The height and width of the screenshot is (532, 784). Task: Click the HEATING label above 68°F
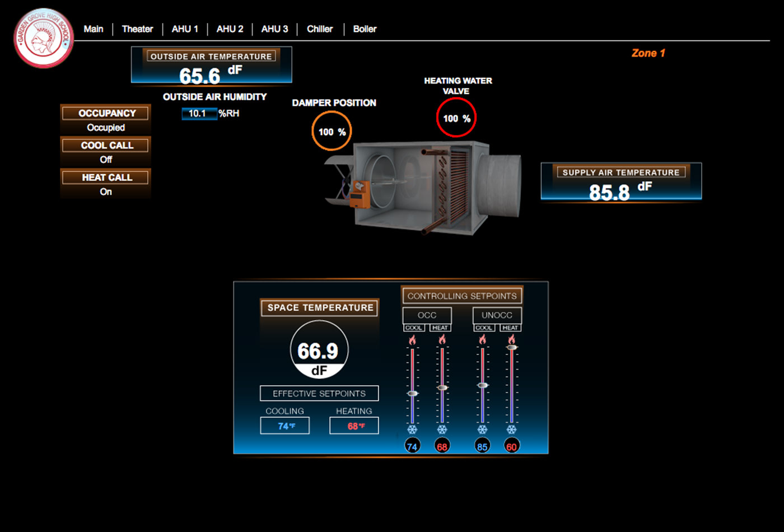[x=354, y=411]
